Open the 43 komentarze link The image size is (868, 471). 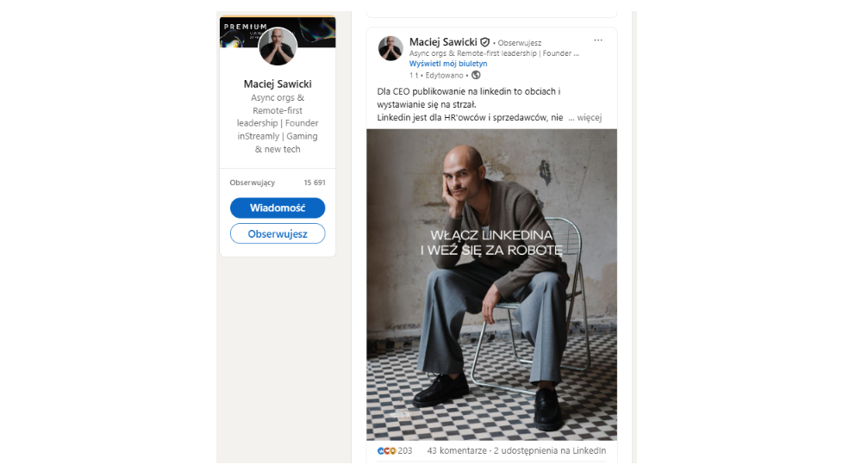(457, 450)
